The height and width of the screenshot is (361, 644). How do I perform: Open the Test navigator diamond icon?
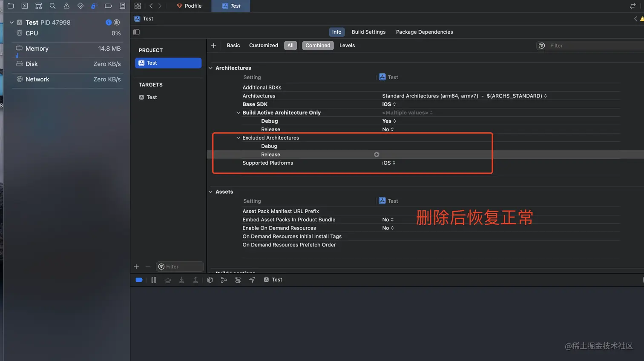click(80, 6)
